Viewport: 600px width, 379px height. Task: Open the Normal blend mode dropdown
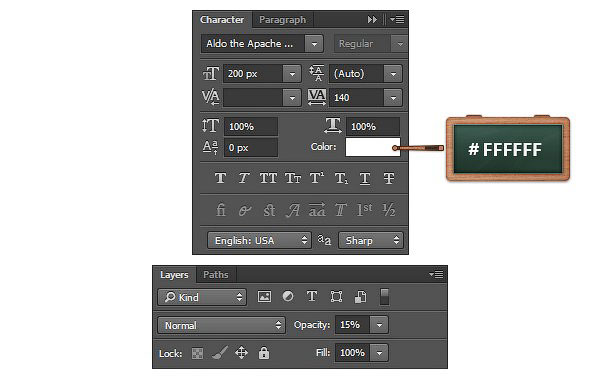221,325
